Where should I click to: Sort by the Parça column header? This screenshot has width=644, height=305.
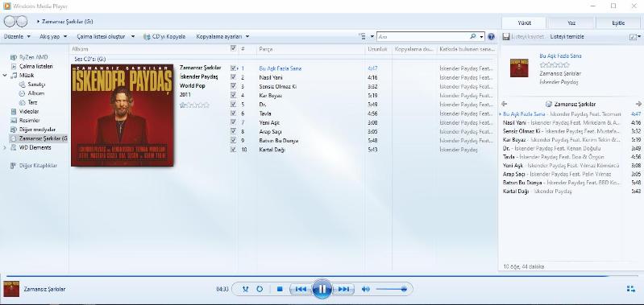pyautogui.click(x=310, y=49)
